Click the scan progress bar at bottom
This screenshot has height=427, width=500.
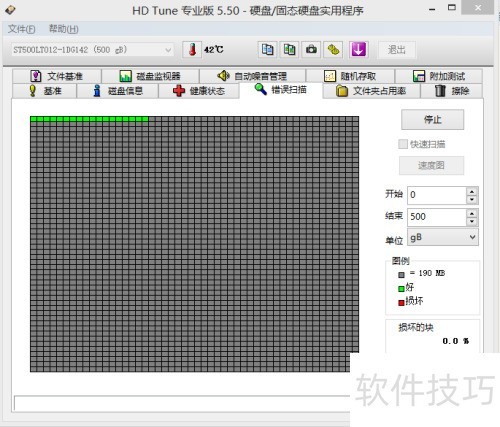tap(182, 403)
